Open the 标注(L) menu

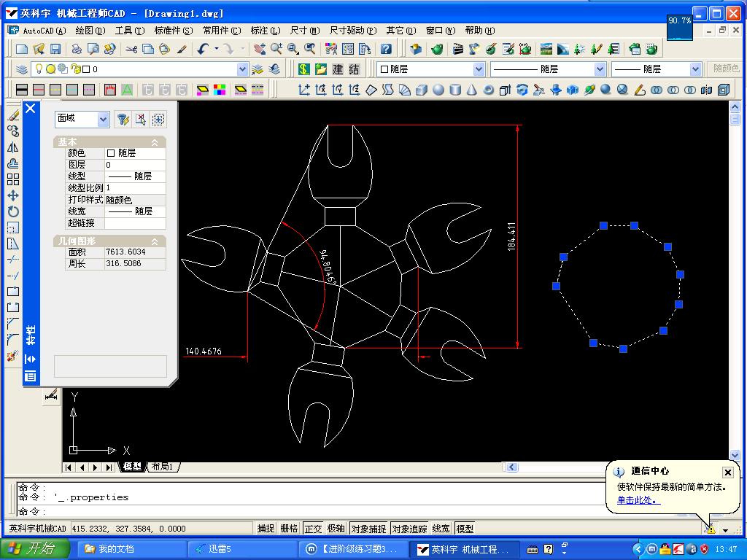click(266, 31)
